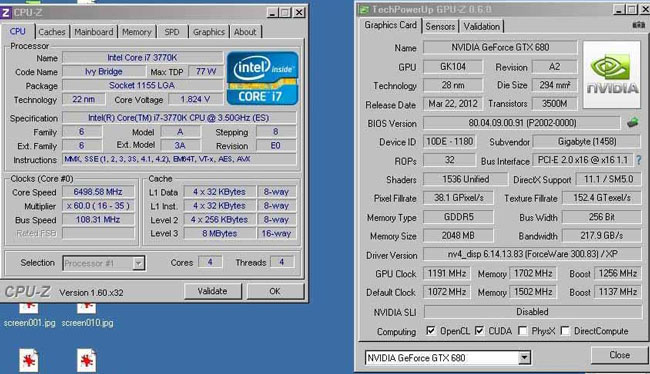The width and height of the screenshot is (650, 374).
Task: Click the Driver Version field ForceWare 300.83
Action: pyautogui.click(x=532, y=254)
